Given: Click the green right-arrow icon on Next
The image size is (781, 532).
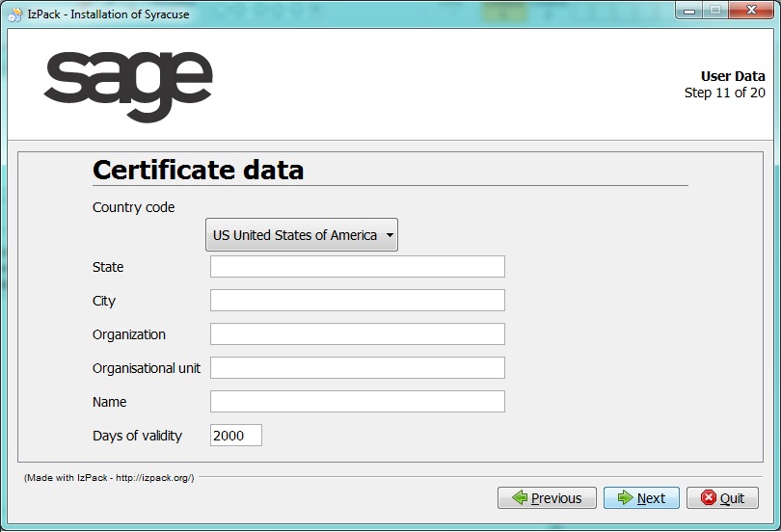Looking at the screenshot, I should point(625,498).
